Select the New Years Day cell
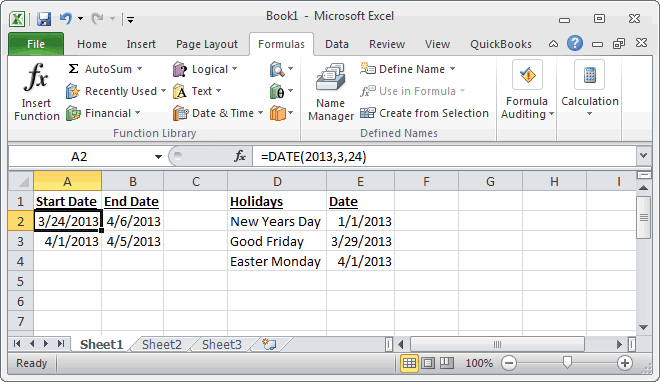Image resolution: width=660 pixels, height=382 pixels. pyautogui.click(x=277, y=221)
